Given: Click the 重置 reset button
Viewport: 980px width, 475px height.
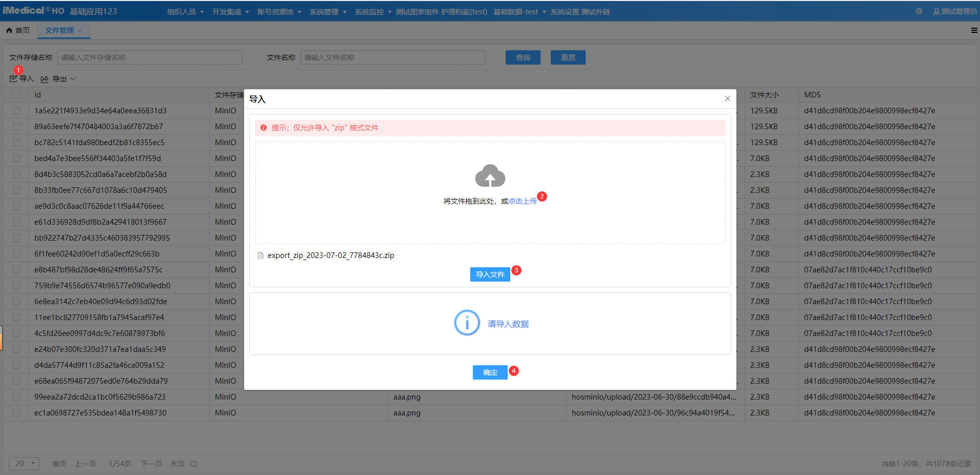Looking at the screenshot, I should click(x=568, y=57).
